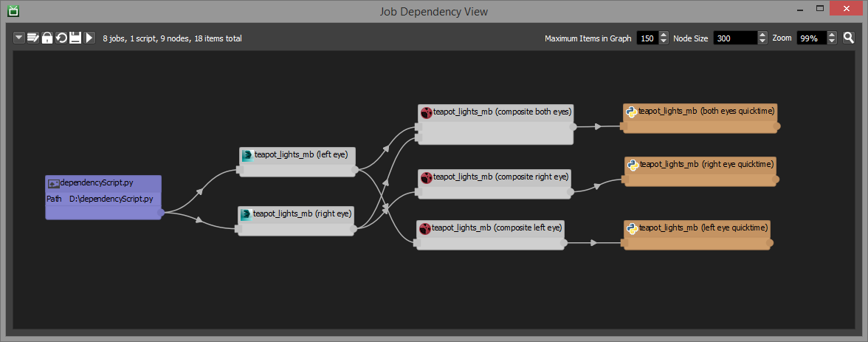Click the edit list toolbar icon

pyautogui.click(x=33, y=38)
